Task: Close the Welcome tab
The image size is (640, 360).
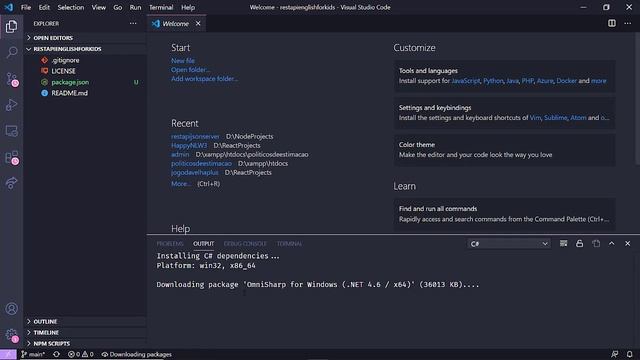Action: pos(198,24)
